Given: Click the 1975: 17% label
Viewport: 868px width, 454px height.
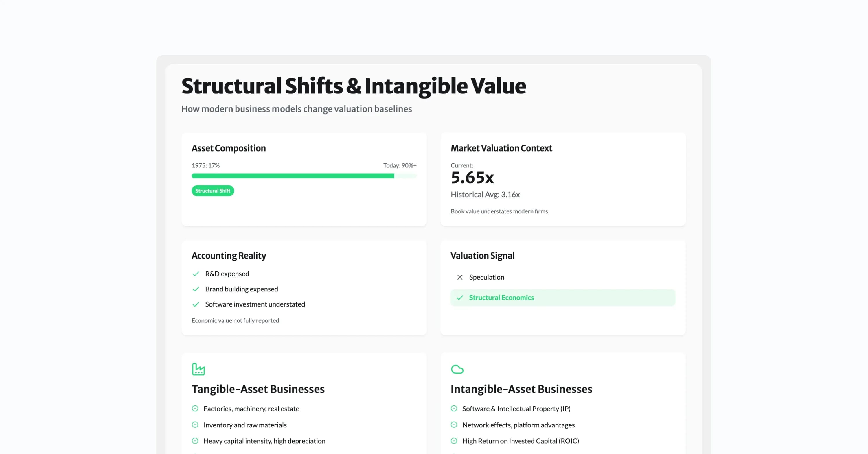Looking at the screenshot, I should coord(205,165).
